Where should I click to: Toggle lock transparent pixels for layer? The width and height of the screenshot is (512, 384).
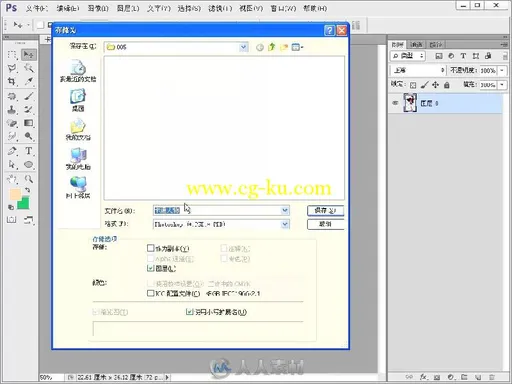(x=413, y=85)
